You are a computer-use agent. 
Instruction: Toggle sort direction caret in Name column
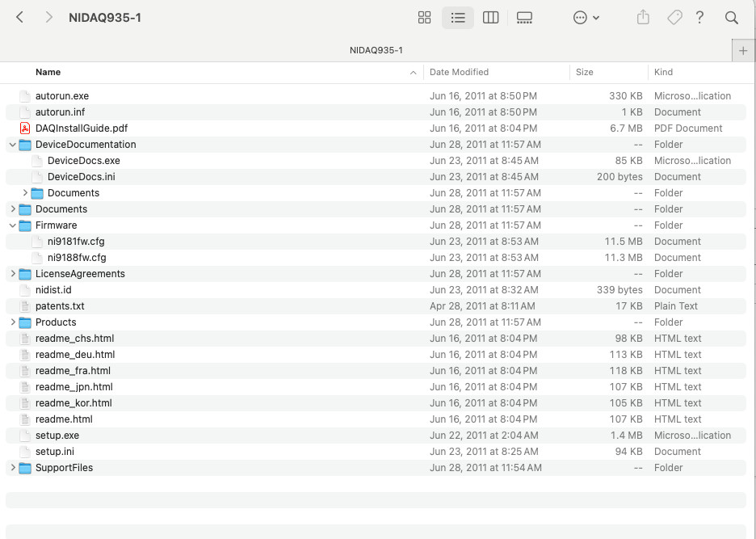pyautogui.click(x=413, y=73)
